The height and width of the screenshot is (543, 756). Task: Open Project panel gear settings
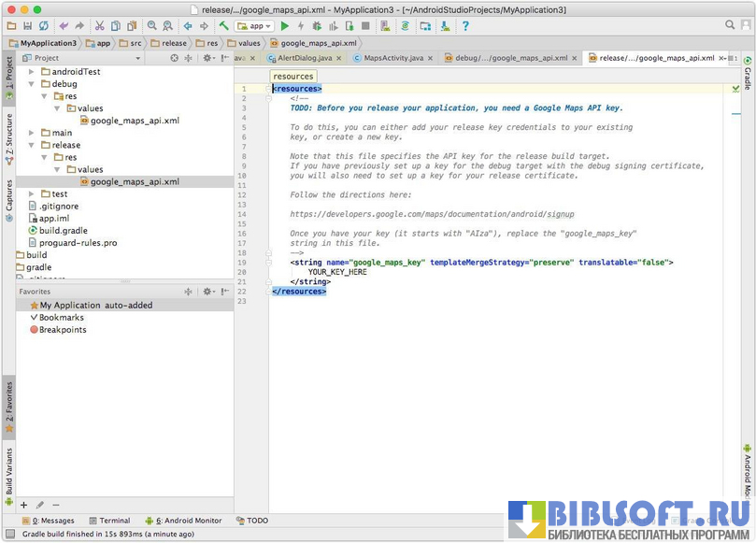(x=207, y=58)
